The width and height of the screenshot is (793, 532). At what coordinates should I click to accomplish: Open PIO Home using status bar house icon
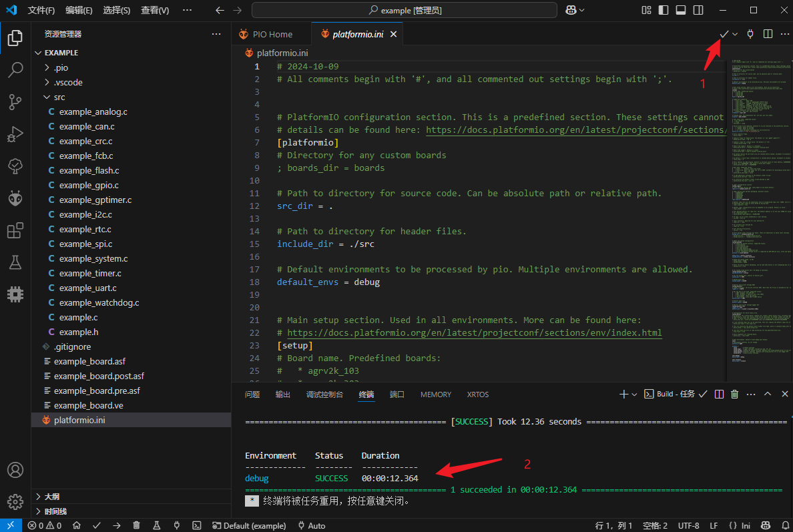[76, 525]
